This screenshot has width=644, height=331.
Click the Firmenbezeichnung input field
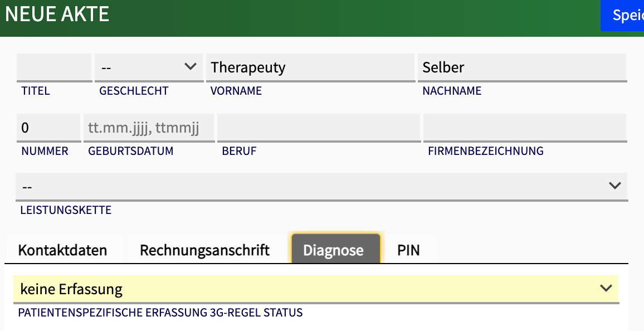(x=524, y=128)
